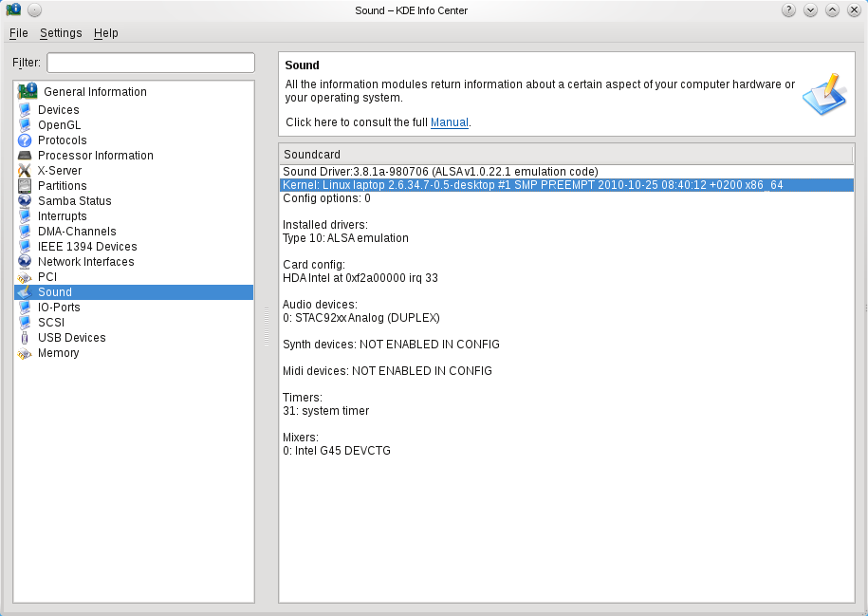Click the PCI card icon
The height and width of the screenshot is (616, 868).
point(25,277)
